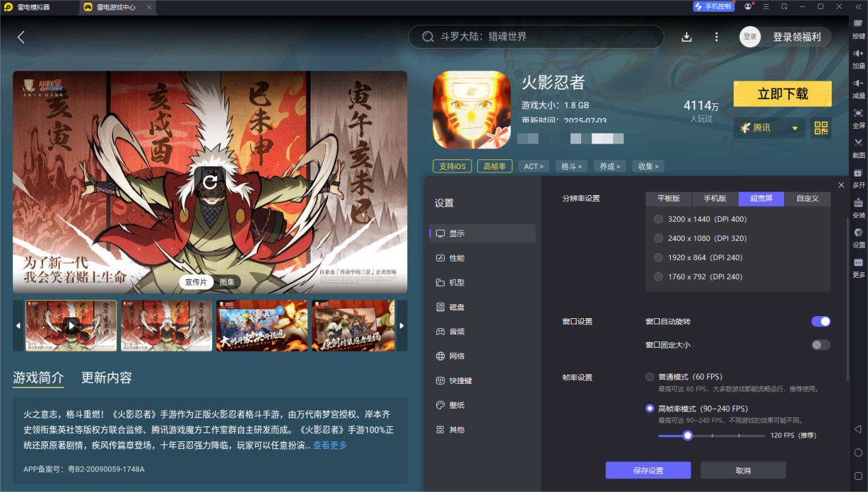868x492 pixels.
Task: Select 普通模式 (60 FPS) radio button
Action: point(650,377)
